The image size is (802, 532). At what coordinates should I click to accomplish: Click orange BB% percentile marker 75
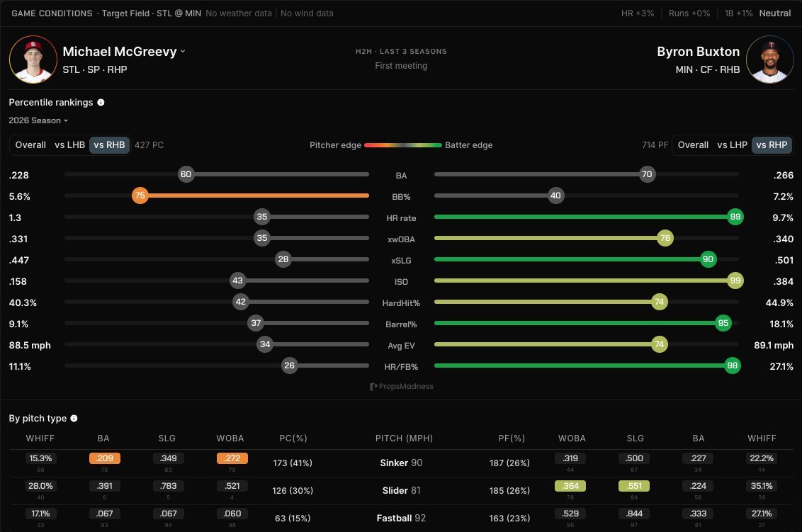[x=140, y=196]
